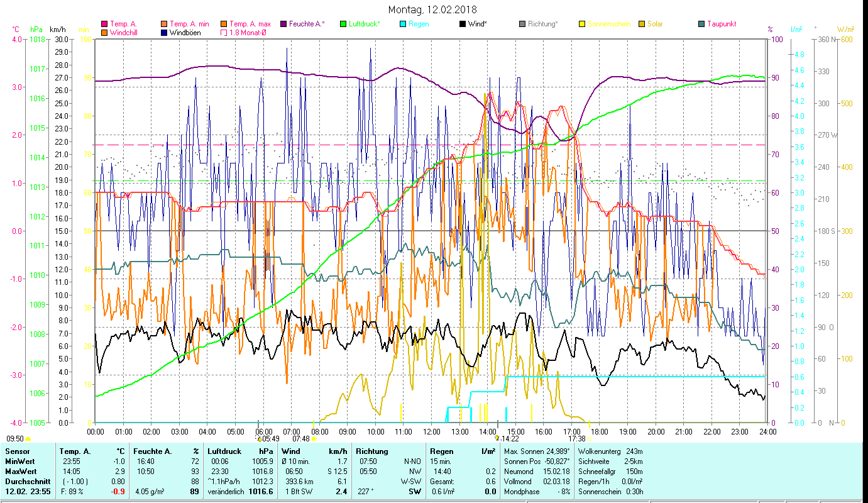Screen dimensions: 868x503
Task: Click the wind direction value '227 °'
Action: click(365, 492)
